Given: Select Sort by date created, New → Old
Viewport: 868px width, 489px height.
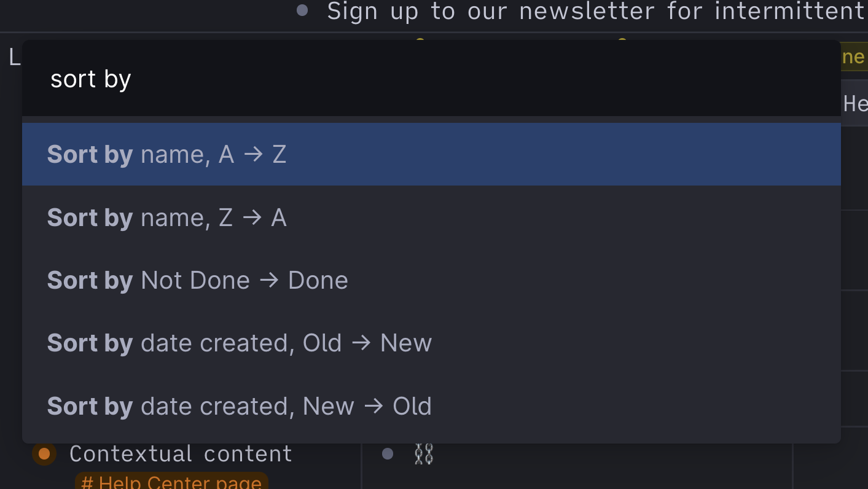Looking at the screenshot, I should [431, 406].
